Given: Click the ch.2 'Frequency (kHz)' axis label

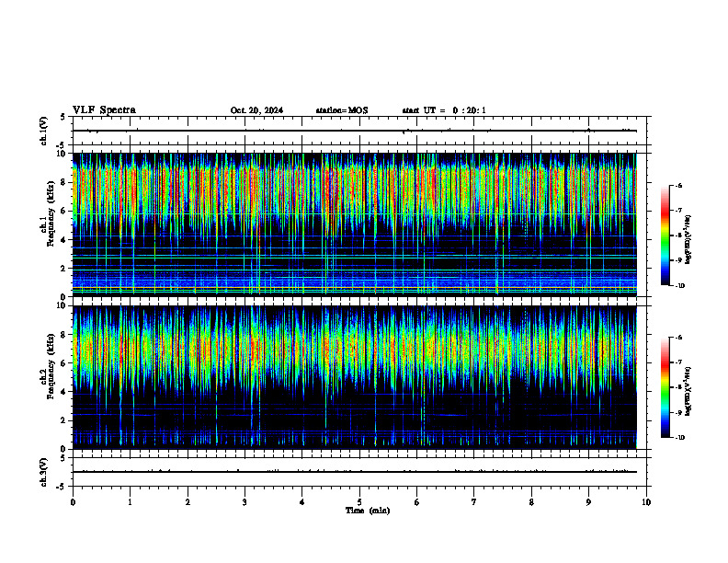Looking at the screenshot, I should pos(50,366).
